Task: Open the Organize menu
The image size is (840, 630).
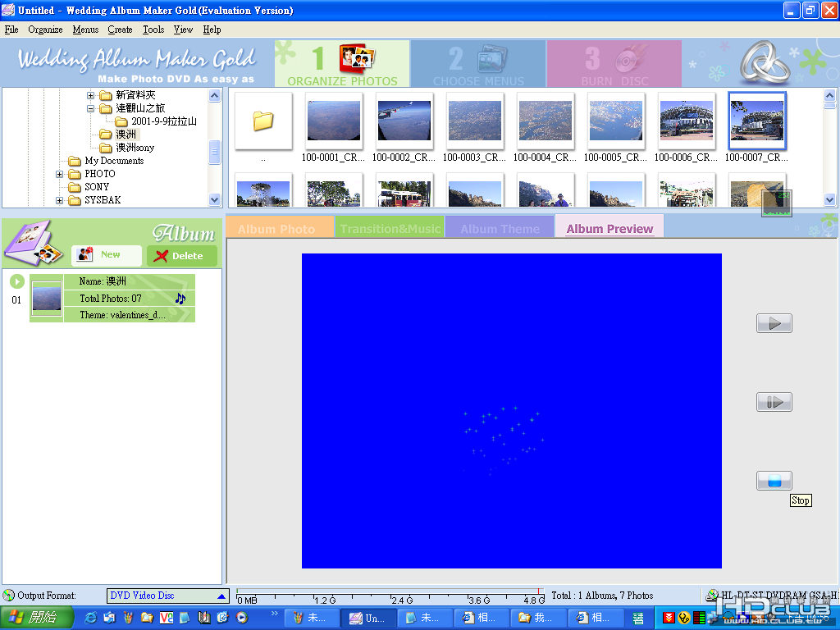Action: tap(46, 30)
